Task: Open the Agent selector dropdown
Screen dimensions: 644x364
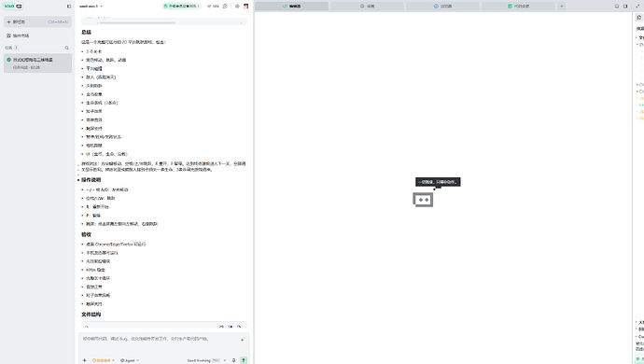Action: click(130, 360)
